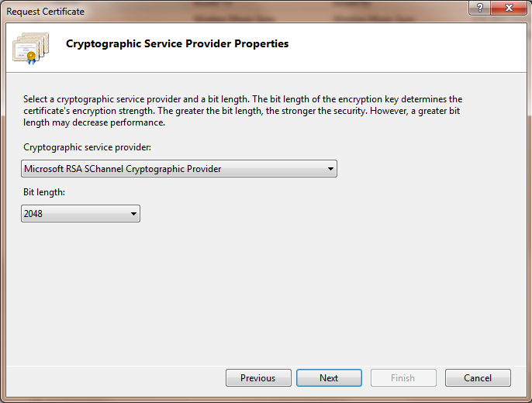Click the bit length description paragraph
532x403 pixels.
point(243,111)
